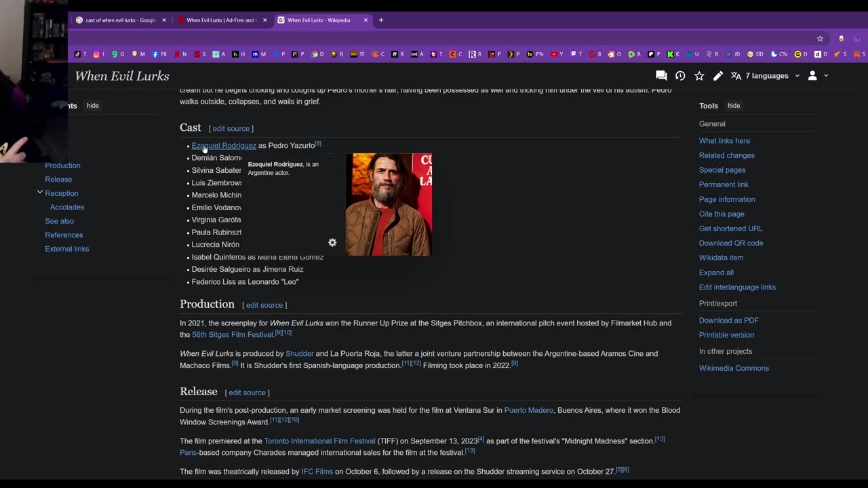Screen dimensions: 868x488
Task: Open the Crunchyroll C bookmark
Action: [378, 54]
